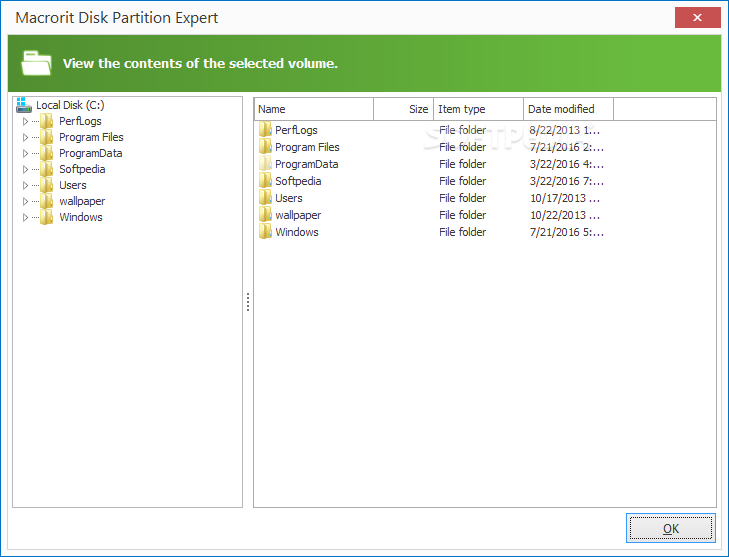Image resolution: width=729 pixels, height=557 pixels.
Task: Click the Softpedia folder icon in file list
Action: 265,181
